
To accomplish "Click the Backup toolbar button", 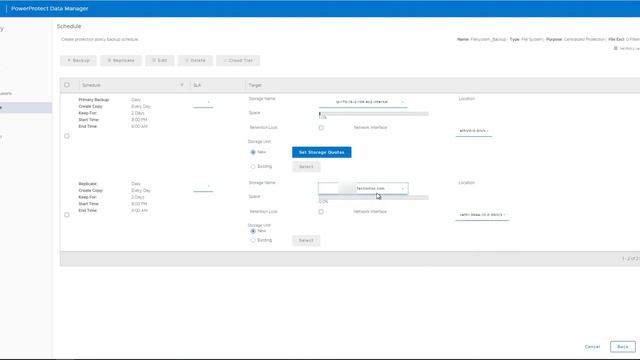I will pos(78,60).
